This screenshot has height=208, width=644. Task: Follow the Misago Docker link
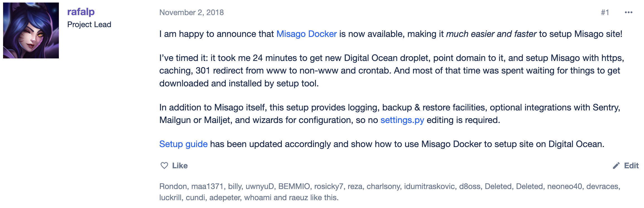pos(306,34)
